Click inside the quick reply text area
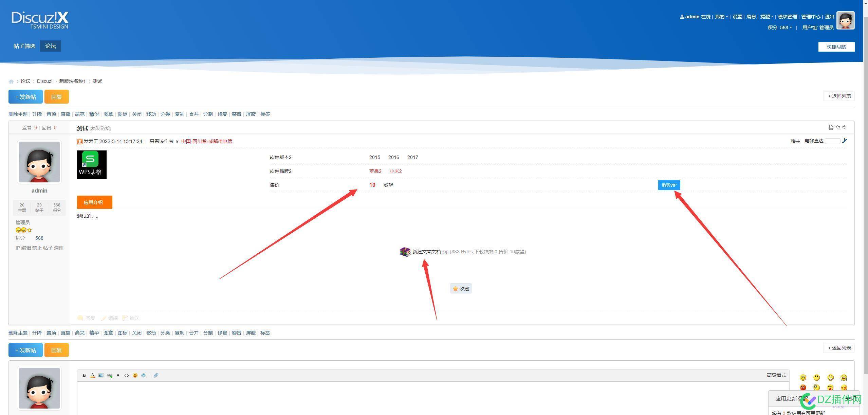This screenshot has height=415, width=868. pyautogui.click(x=433, y=398)
